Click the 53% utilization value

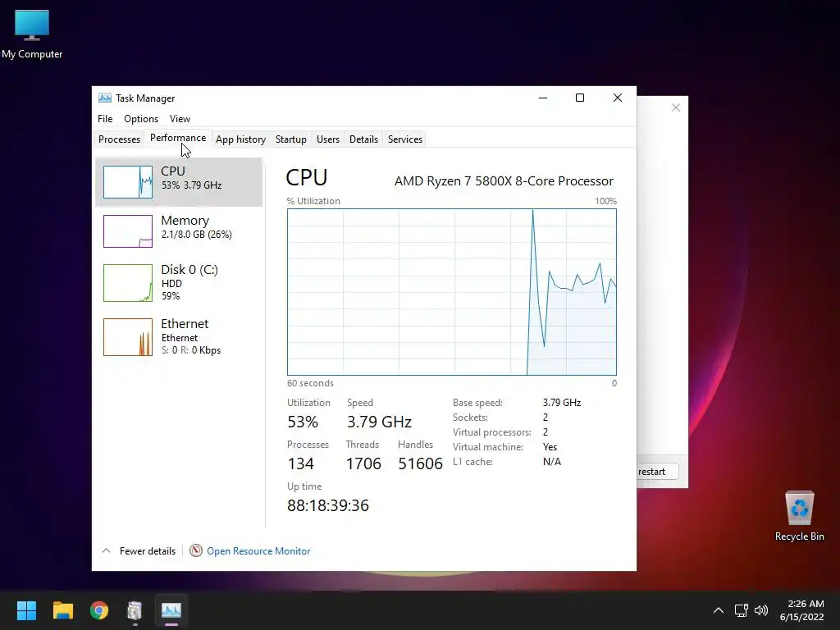click(x=303, y=422)
